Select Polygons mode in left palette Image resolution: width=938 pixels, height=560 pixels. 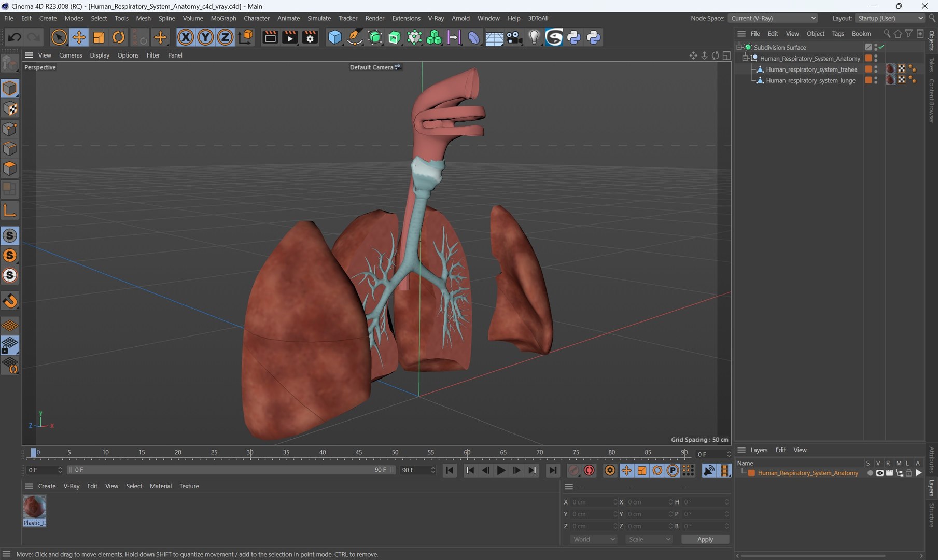[x=10, y=169]
